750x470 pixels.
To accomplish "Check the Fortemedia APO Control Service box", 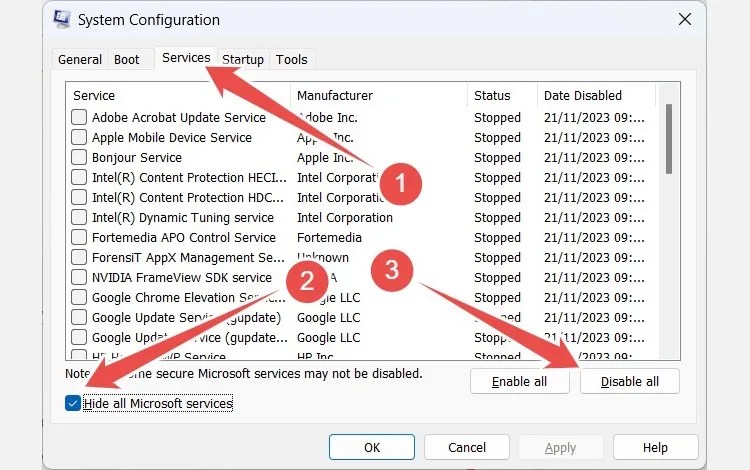I will pyautogui.click(x=79, y=237).
